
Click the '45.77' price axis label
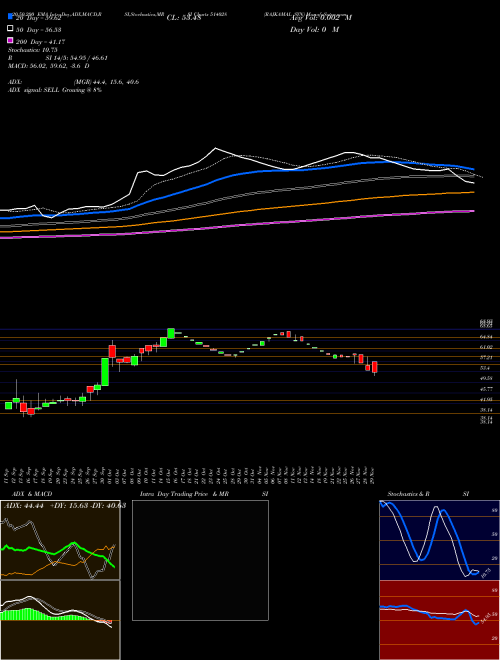coord(486,389)
